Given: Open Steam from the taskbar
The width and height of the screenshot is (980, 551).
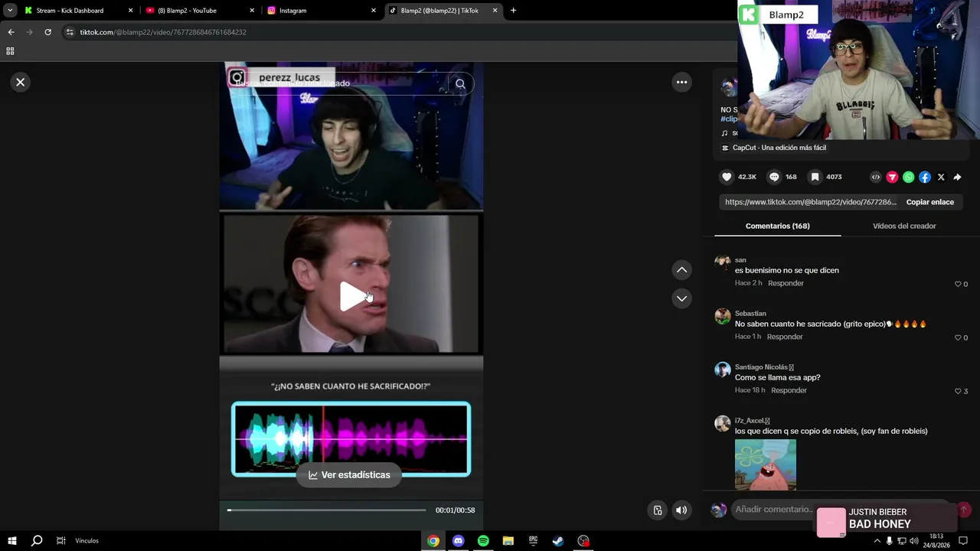Looking at the screenshot, I should [558, 541].
